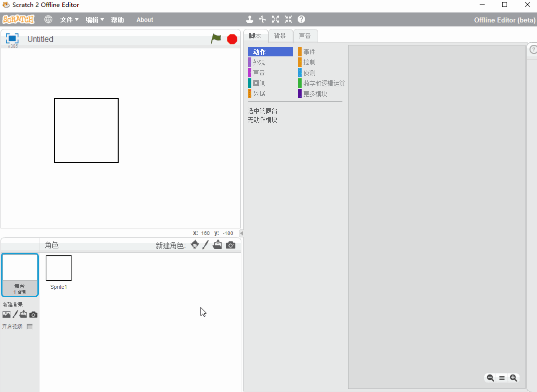Viewport: 537px width, 392px height.
Task: Click the green flag to run project
Action: coord(216,39)
